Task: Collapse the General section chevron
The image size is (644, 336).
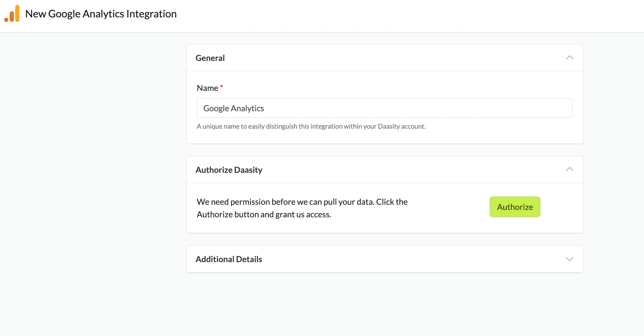Action: click(x=570, y=58)
